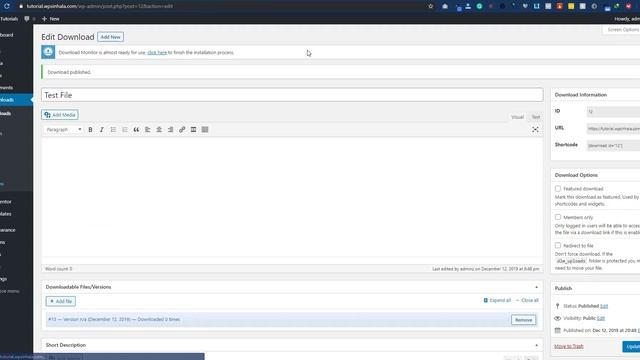Open the Paragraph format dropdown
The image size is (640, 360).
click(63, 129)
